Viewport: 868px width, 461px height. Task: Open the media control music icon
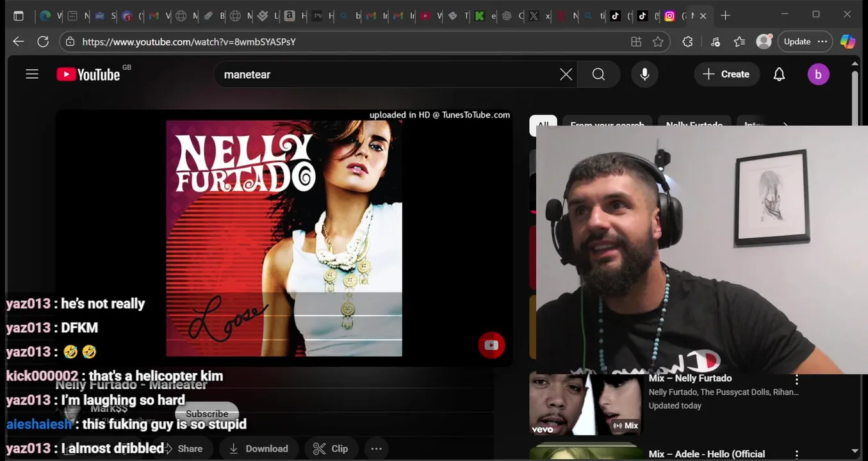click(x=716, y=42)
